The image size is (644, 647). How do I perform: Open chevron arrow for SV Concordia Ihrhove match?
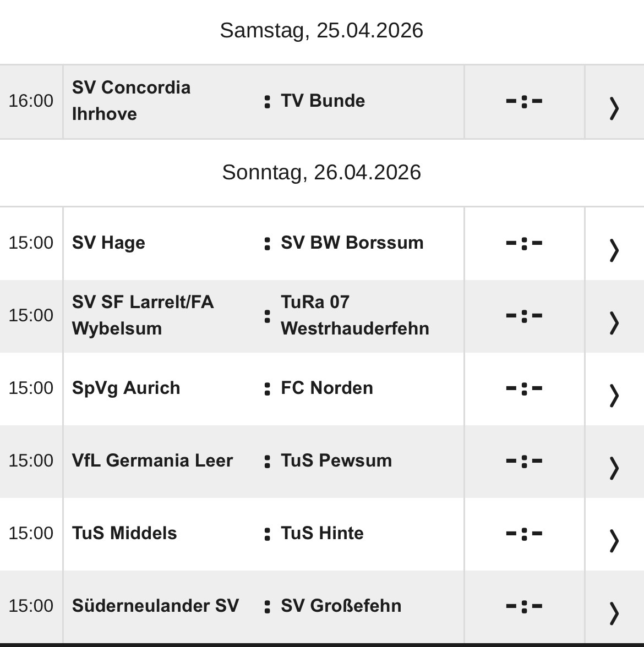pyautogui.click(x=614, y=107)
